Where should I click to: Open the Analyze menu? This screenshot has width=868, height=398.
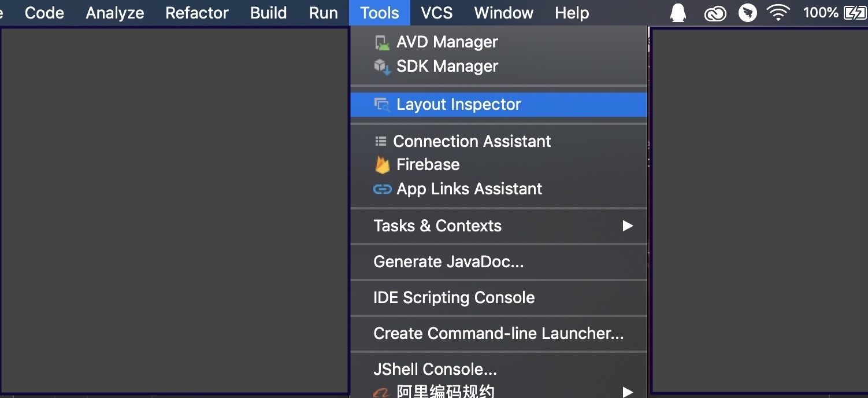[115, 13]
